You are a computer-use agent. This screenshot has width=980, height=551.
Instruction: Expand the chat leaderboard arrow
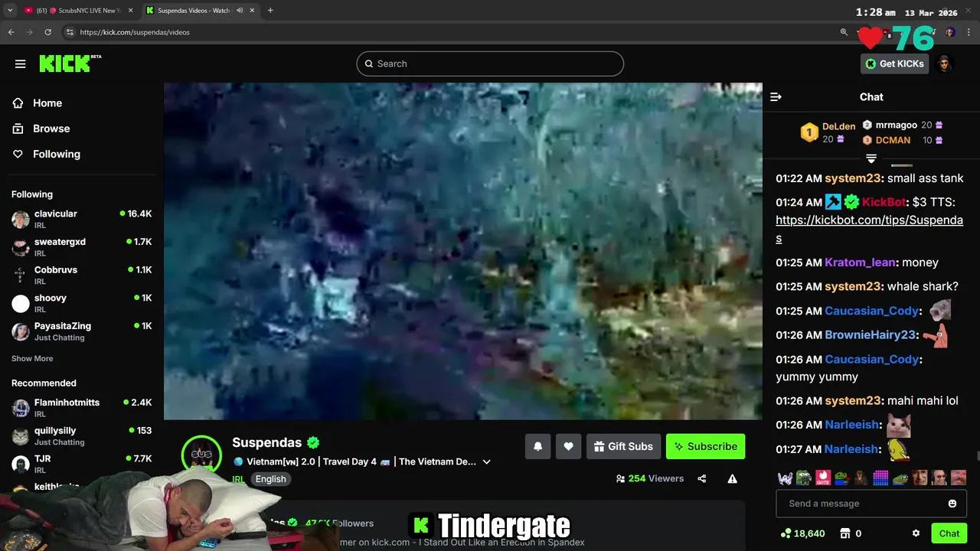(x=871, y=158)
